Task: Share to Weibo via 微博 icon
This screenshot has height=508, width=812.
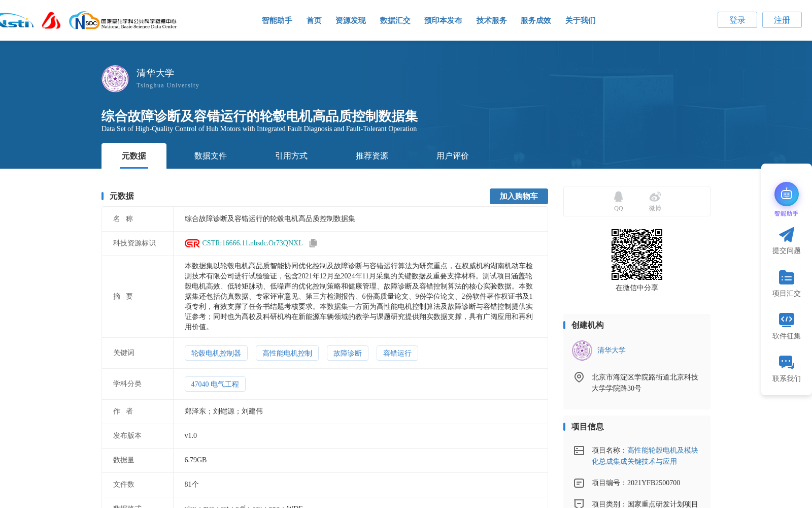Action: [655, 197]
